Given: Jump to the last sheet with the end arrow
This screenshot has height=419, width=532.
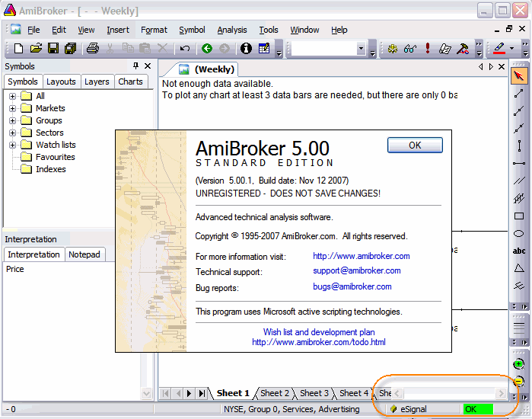Looking at the screenshot, I should [202, 394].
